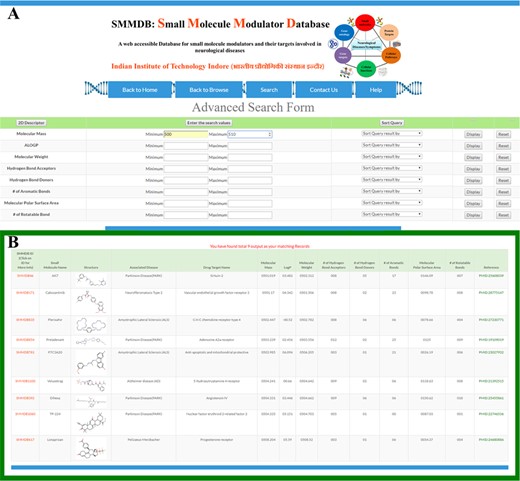Click the Hydrogen Bond Donors Minimum field

(x=186, y=180)
